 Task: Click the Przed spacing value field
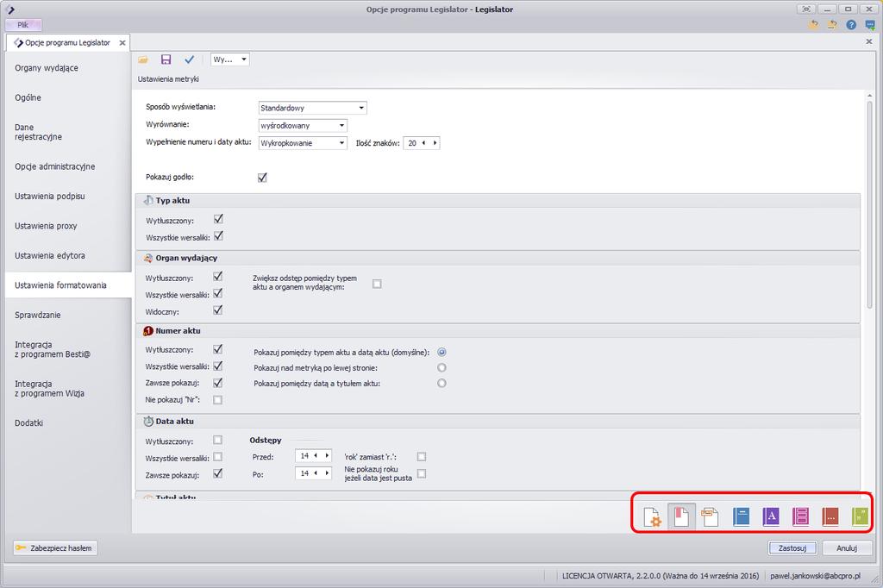pyautogui.click(x=304, y=455)
